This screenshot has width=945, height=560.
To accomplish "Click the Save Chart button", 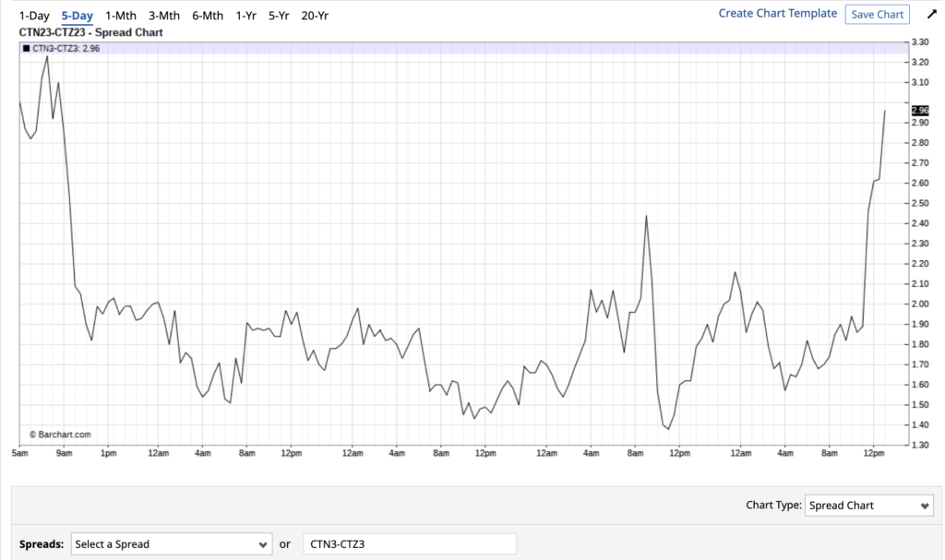I will tap(877, 15).
